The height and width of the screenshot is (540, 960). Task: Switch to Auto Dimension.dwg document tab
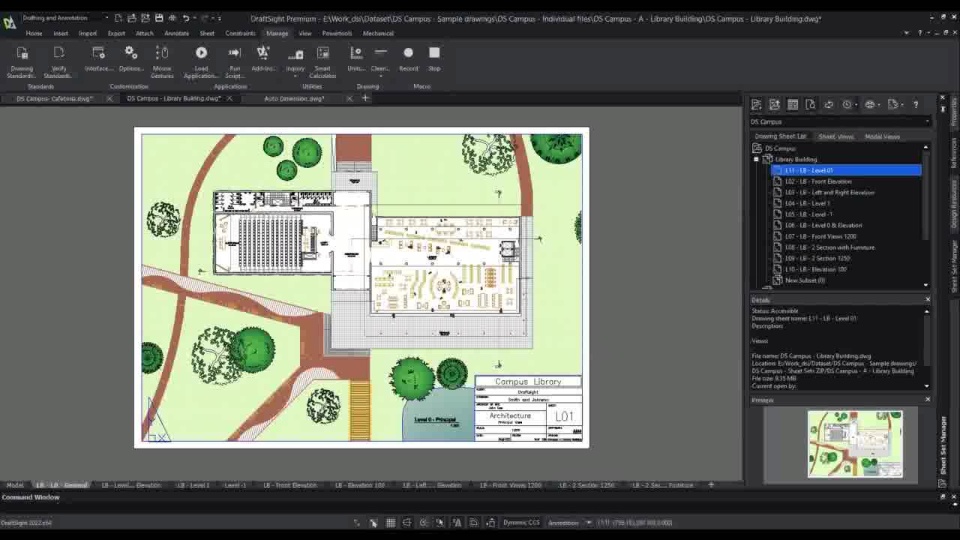294,99
